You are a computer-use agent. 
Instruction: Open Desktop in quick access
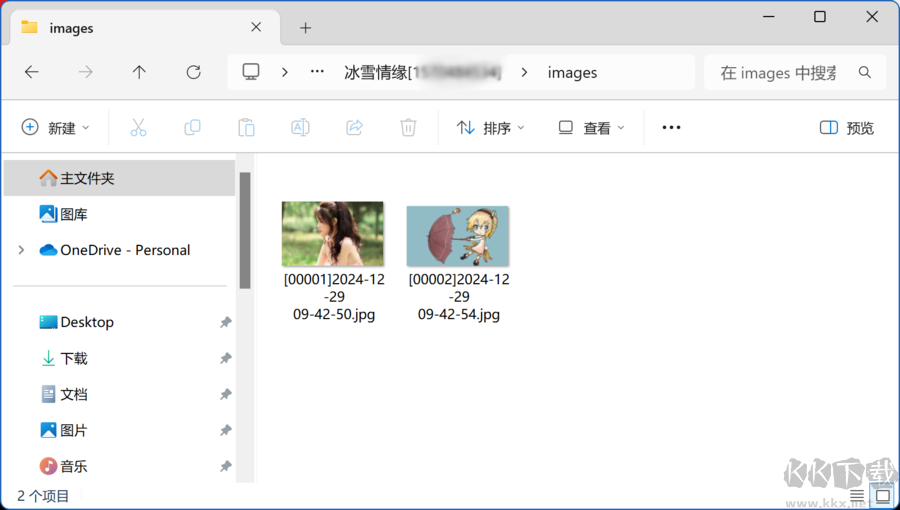coord(76,322)
